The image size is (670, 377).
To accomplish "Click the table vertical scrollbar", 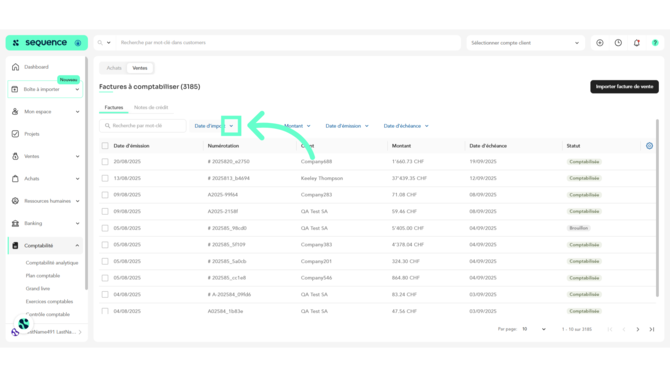I will coord(657,208).
